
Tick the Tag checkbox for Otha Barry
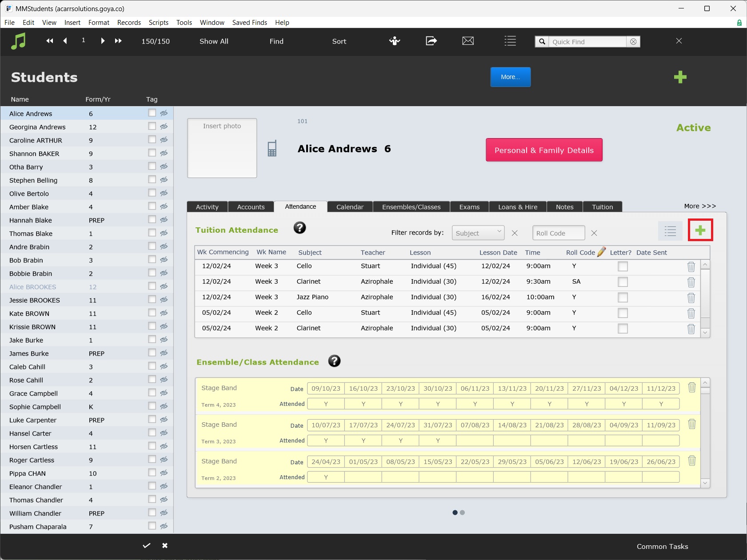[152, 166]
